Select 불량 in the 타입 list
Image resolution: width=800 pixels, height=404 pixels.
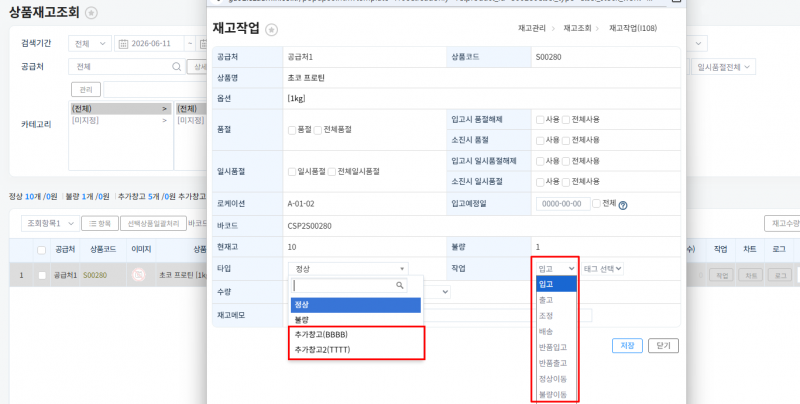pyautogui.click(x=356, y=320)
